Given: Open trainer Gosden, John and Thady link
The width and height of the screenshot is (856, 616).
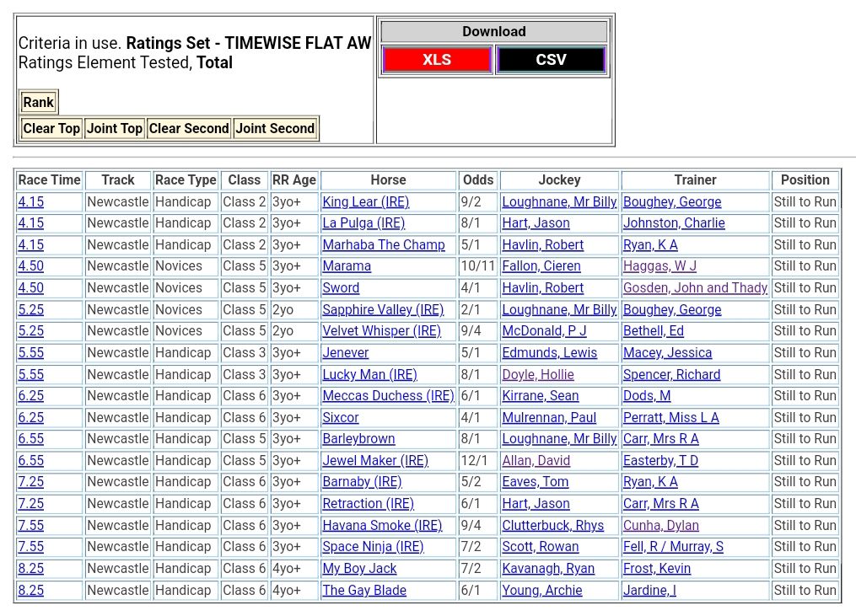Looking at the screenshot, I should click(695, 288).
